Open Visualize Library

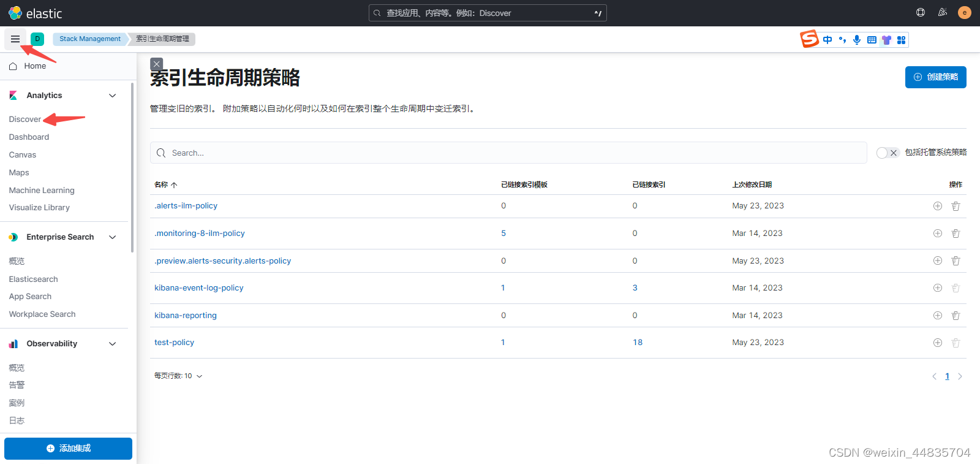click(39, 208)
